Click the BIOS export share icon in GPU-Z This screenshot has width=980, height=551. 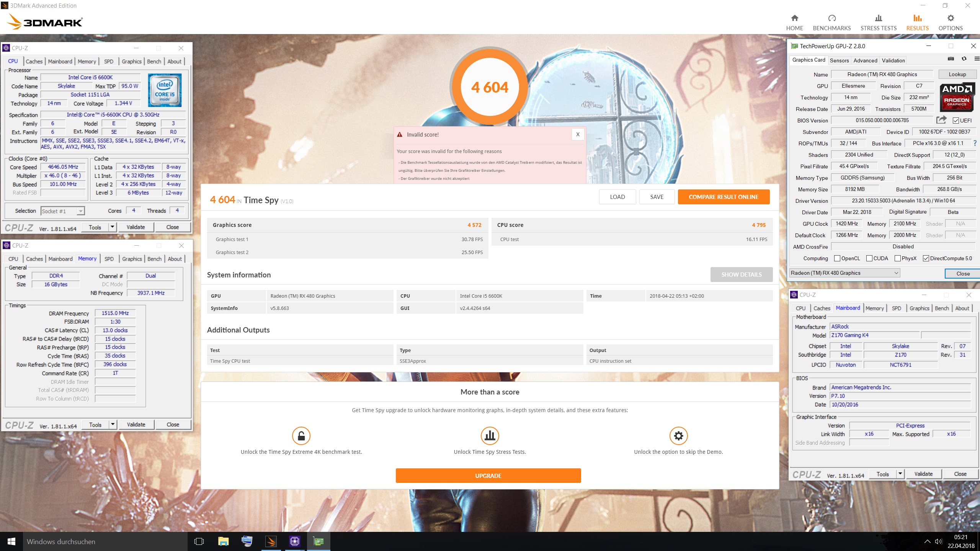[x=941, y=120]
